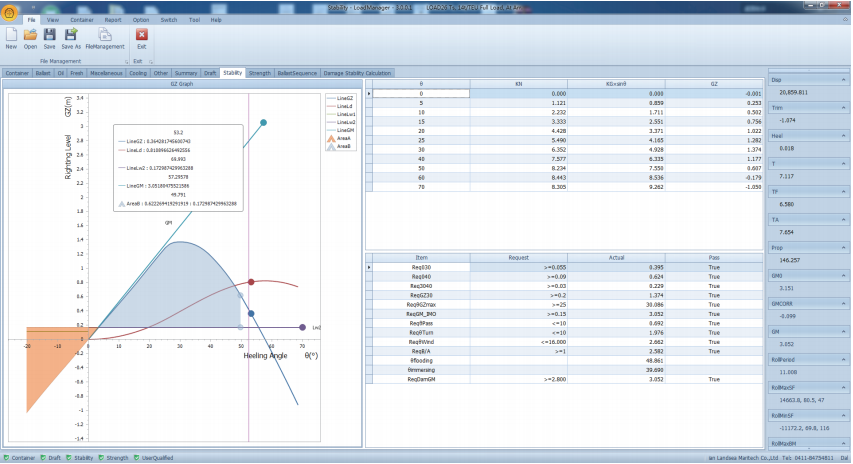Image resolution: width=853 pixels, height=464 pixels.
Task: Select the Req030 row in criteria table
Action: pyautogui.click(x=420, y=267)
